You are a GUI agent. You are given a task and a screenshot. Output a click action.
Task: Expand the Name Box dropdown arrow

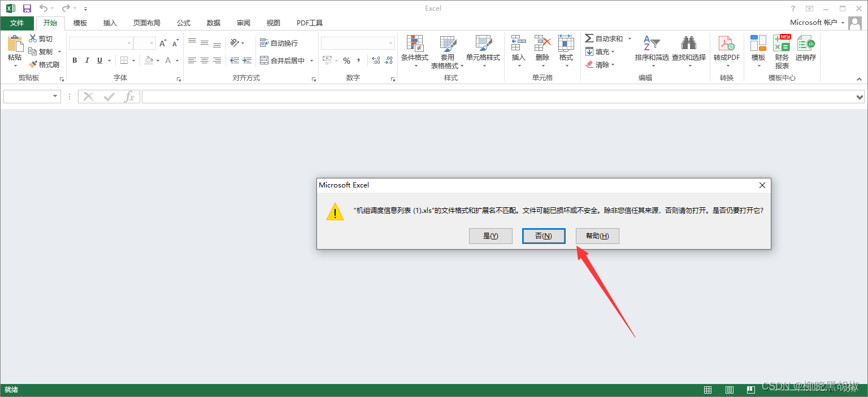pos(55,97)
